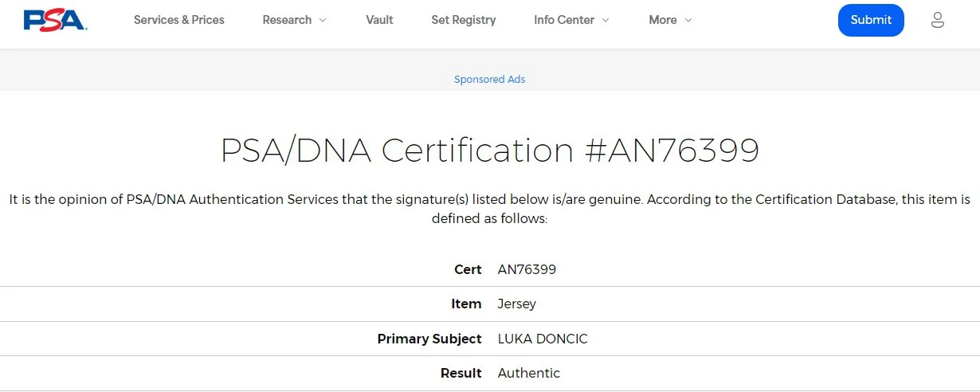
Task: Click the Sponsored Ads link
Action: click(489, 79)
